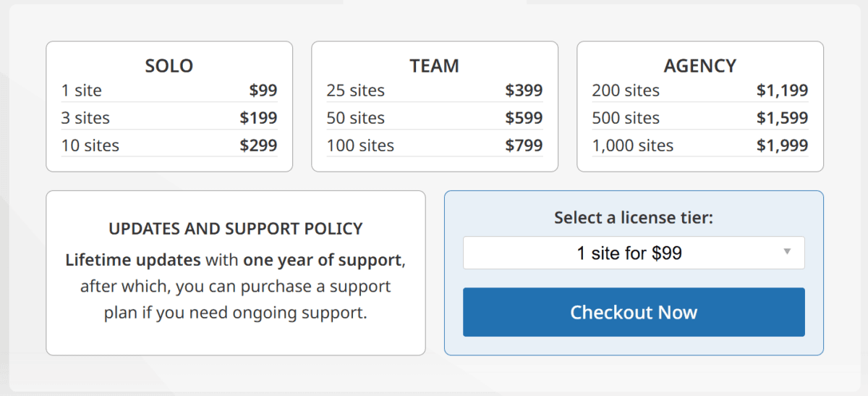Click the SOLO plan heading
This screenshot has height=396, width=868.
169,66
